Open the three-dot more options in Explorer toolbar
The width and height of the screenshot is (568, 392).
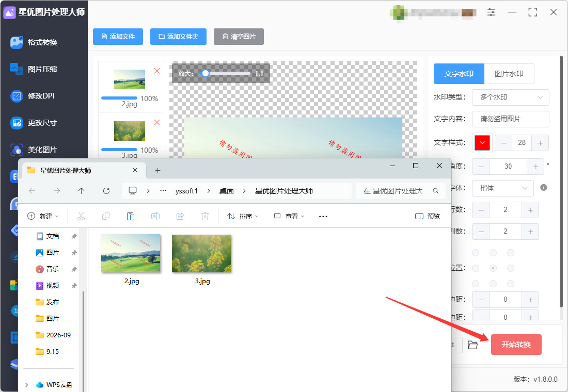tap(323, 217)
